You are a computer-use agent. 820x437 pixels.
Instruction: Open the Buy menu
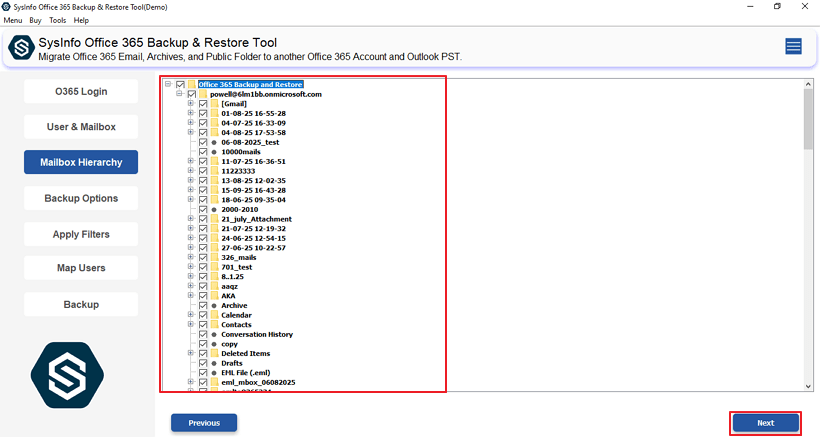pos(36,20)
